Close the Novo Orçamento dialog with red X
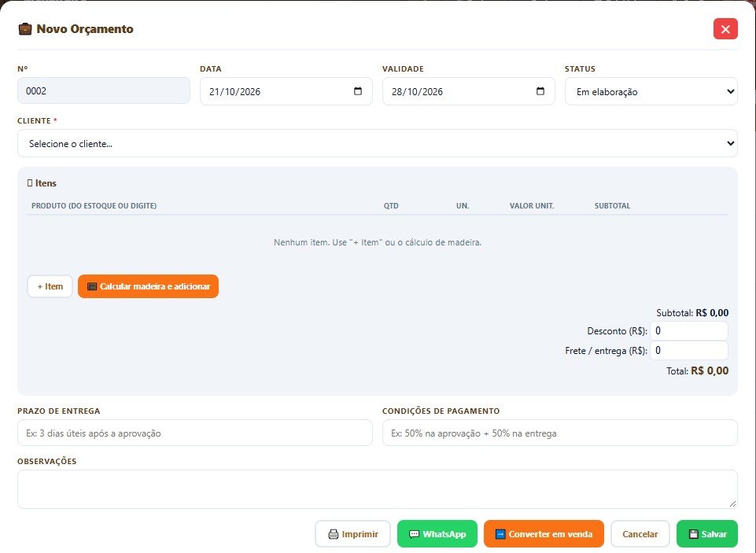Image resolution: width=756 pixels, height=553 pixels. [x=725, y=29]
